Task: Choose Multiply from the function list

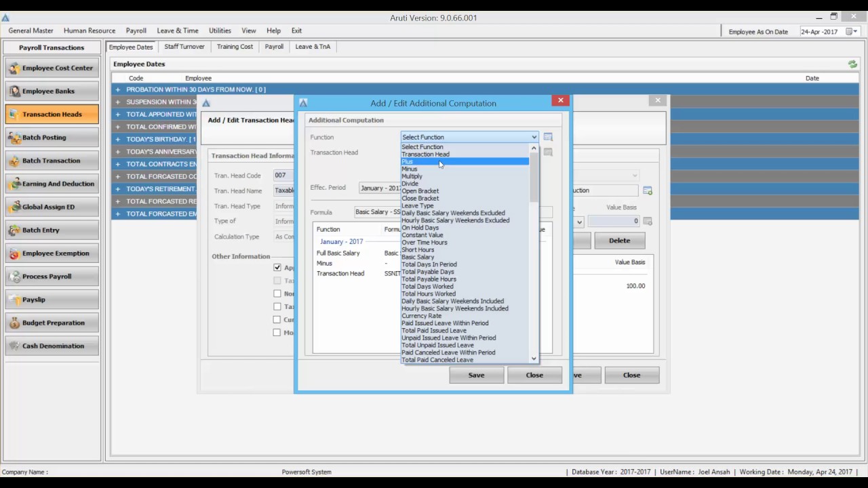Action: [412, 176]
